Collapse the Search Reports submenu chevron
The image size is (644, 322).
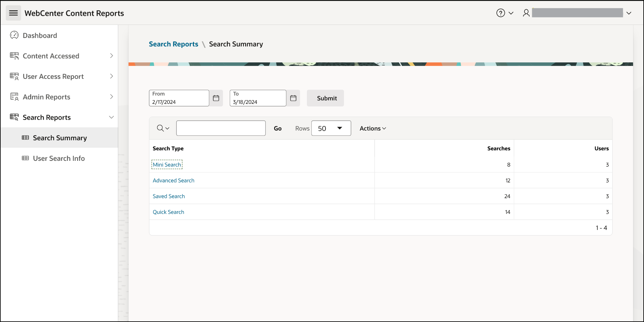coord(111,117)
